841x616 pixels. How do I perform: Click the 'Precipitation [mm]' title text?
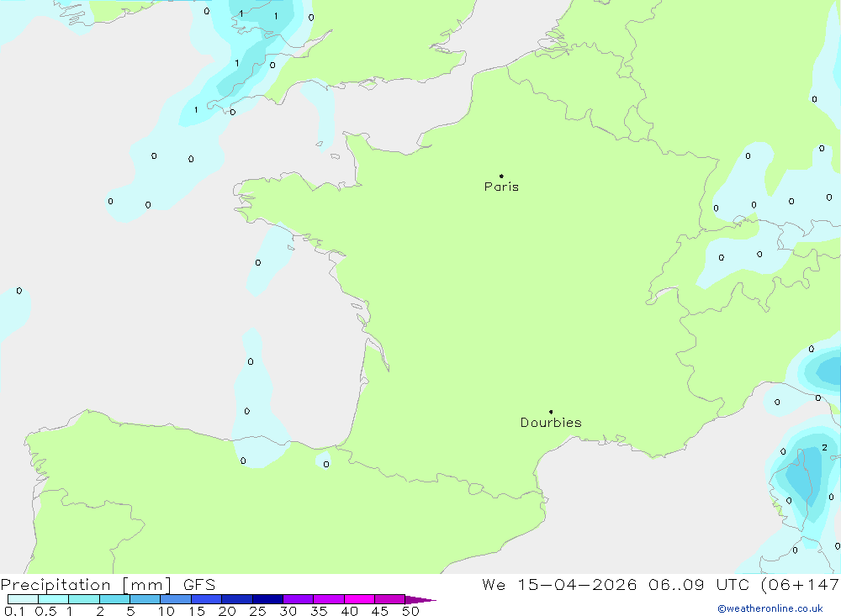pos(86,585)
